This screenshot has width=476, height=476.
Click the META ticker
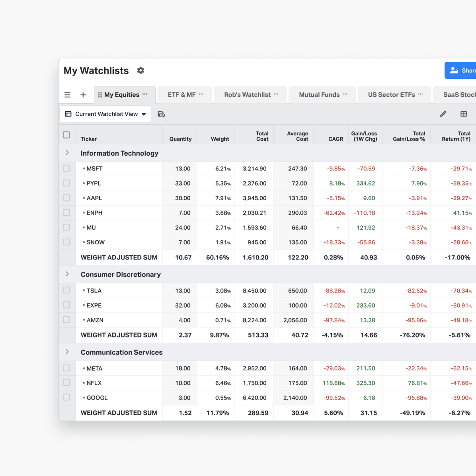coord(94,368)
